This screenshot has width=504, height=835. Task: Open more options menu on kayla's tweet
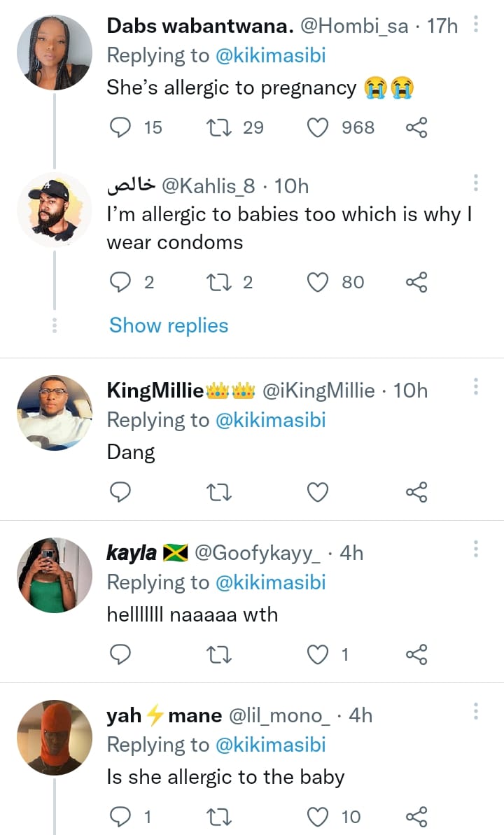[476, 549]
